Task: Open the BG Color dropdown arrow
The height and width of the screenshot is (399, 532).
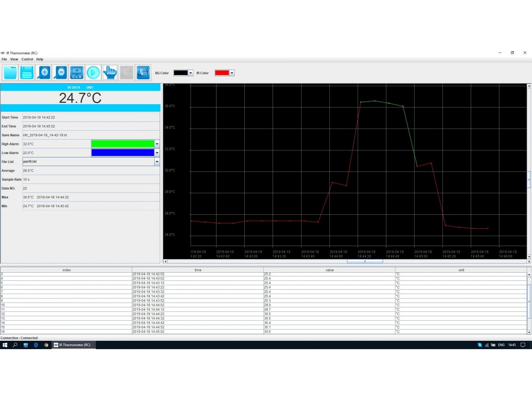Action: (x=191, y=73)
